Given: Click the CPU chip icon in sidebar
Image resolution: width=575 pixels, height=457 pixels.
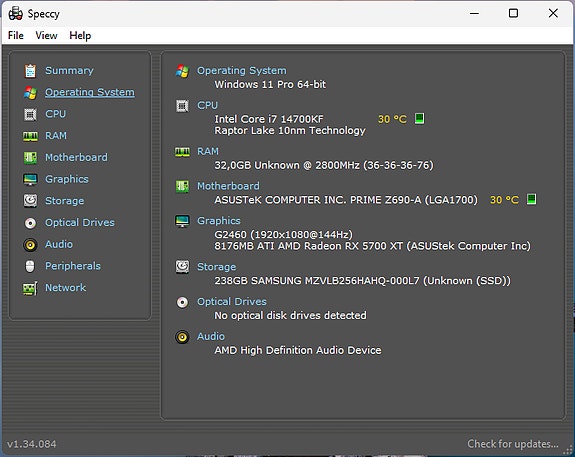Looking at the screenshot, I should click(30, 114).
